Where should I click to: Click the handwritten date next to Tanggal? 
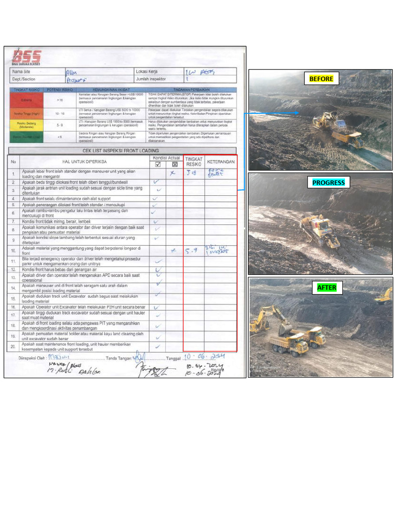tap(204, 356)
